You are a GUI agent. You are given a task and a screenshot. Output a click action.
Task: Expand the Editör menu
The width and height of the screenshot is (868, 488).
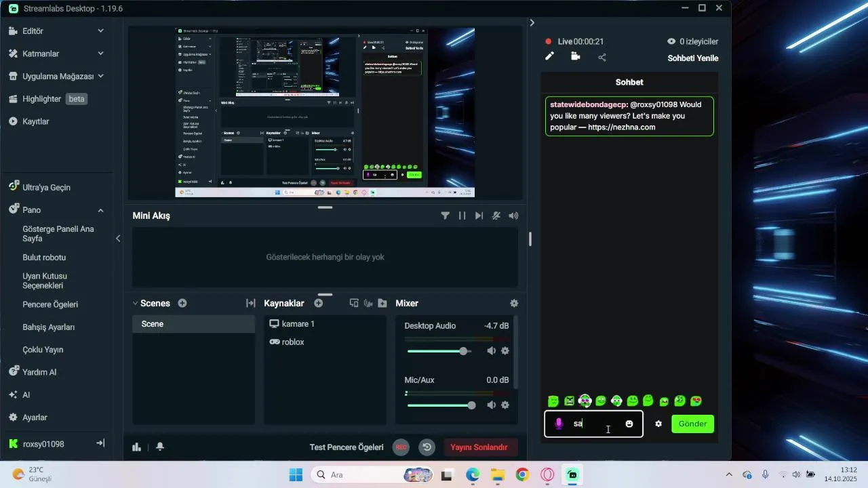pyautogui.click(x=100, y=31)
